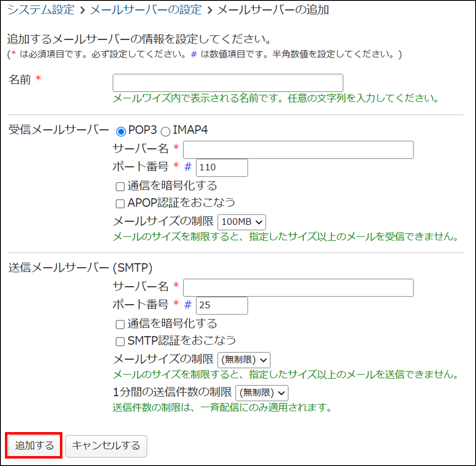476x466 pixels.
Task: Expand the 1分間の送信件数の制限 dropdown
Action: pyautogui.click(x=262, y=392)
